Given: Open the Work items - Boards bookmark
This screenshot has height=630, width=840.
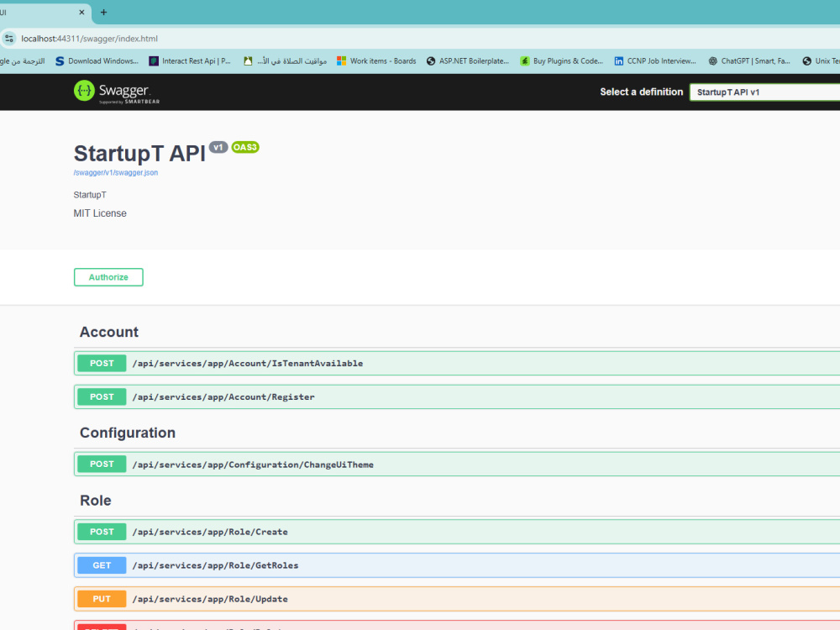Looking at the screenshot, I should point(376,61).
